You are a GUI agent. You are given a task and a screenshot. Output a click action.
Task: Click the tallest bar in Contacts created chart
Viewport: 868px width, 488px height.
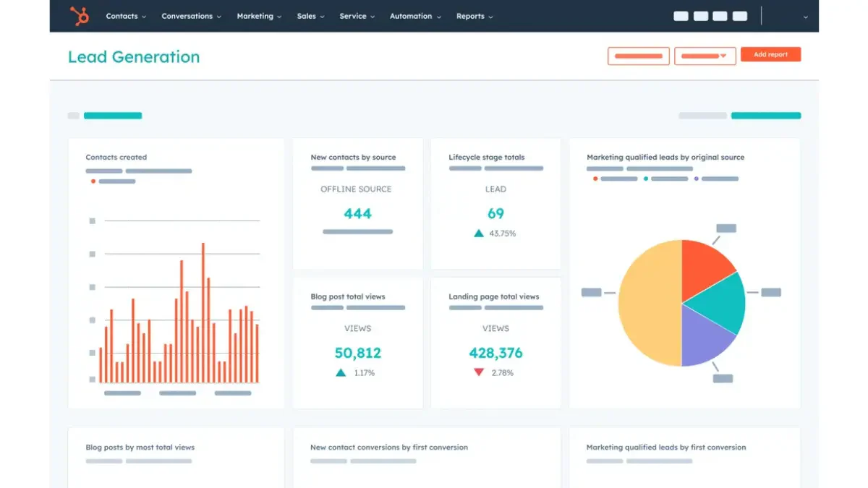point(203,312)
